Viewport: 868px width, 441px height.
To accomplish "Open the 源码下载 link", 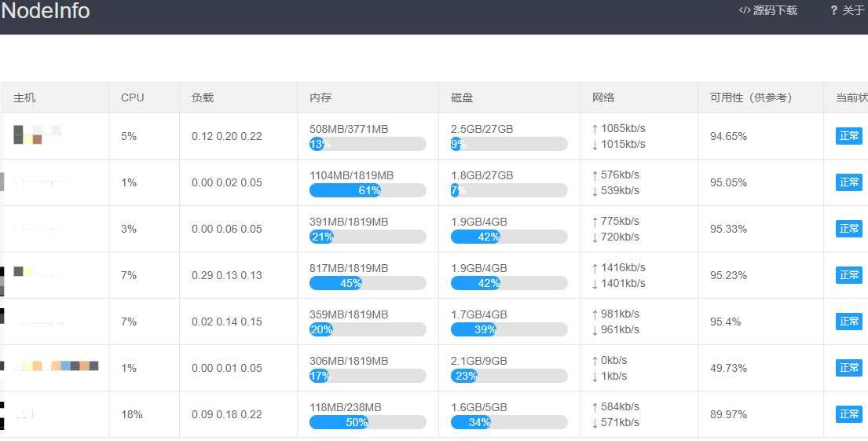I will (x=775, y=10).
